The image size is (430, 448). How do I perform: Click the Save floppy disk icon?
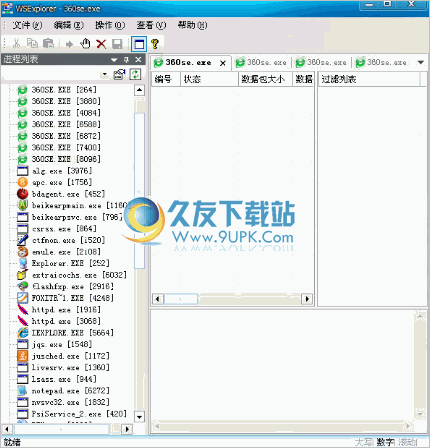117,44
